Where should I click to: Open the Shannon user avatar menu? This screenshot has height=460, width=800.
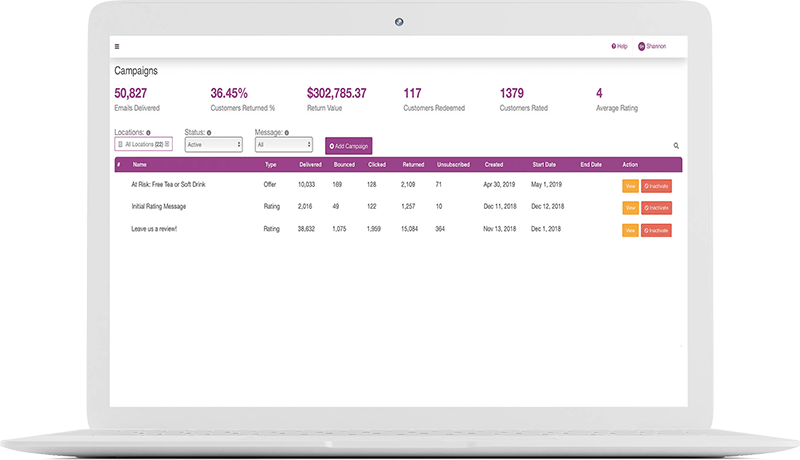pyautogui.click(x=641, y=46)
